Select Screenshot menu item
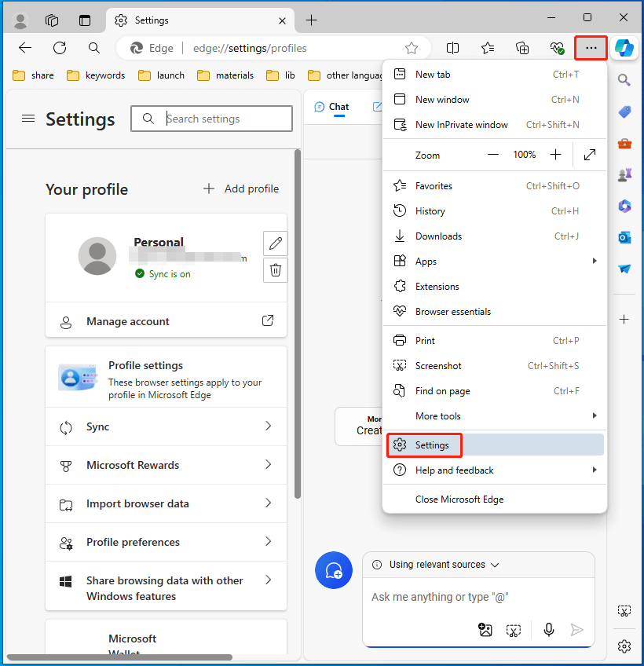 pyautogui.click(x=495, y=365)
